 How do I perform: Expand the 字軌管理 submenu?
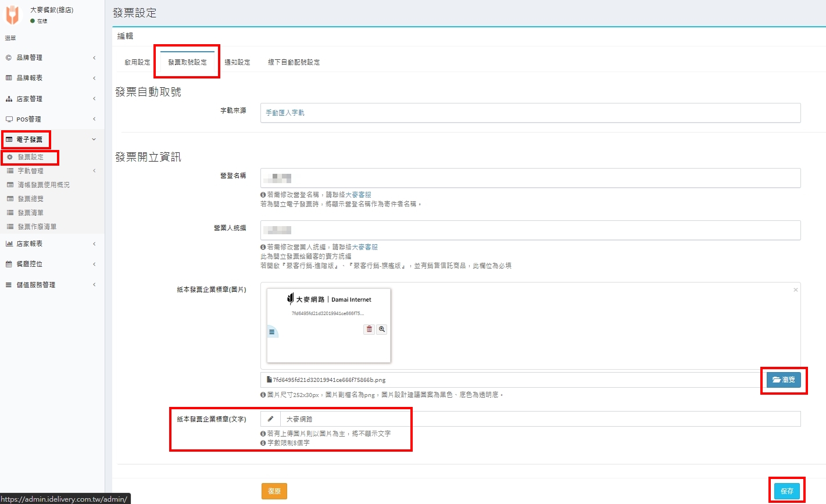pos(30,171)
